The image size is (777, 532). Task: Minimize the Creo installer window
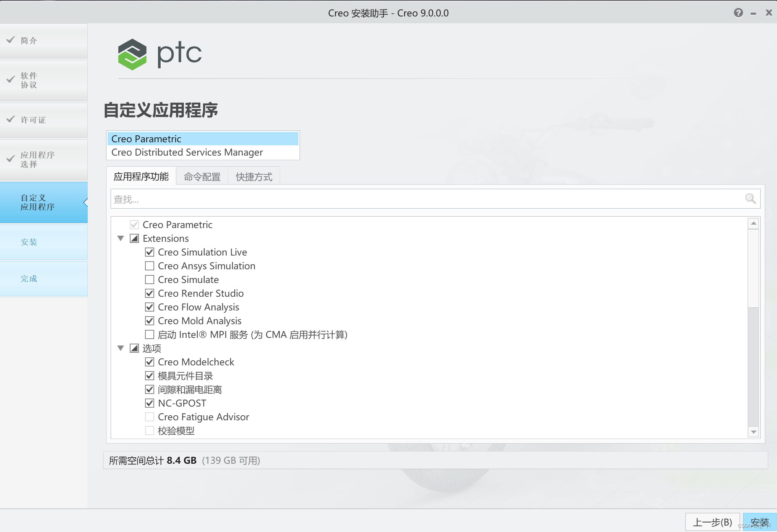click(x=753, y=13)
